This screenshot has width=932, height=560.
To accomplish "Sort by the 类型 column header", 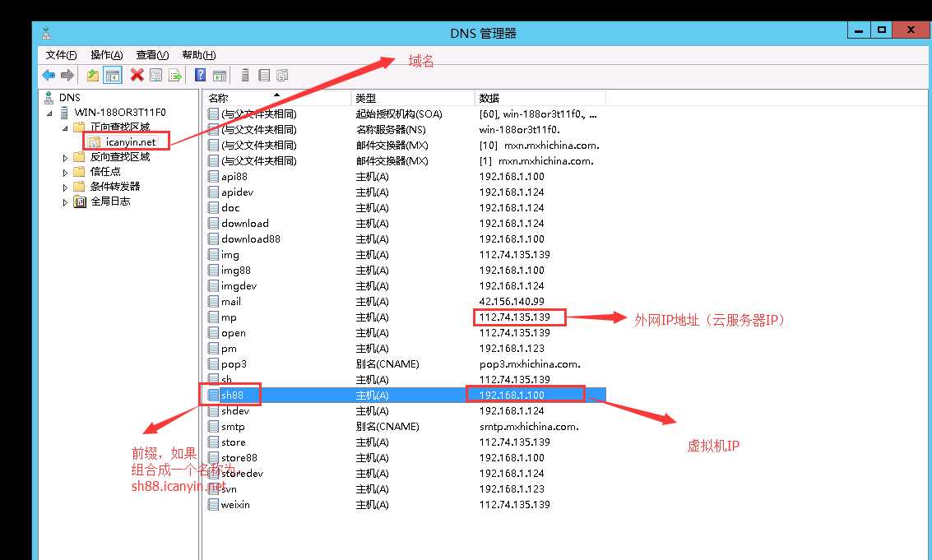I will click(413, 98).
